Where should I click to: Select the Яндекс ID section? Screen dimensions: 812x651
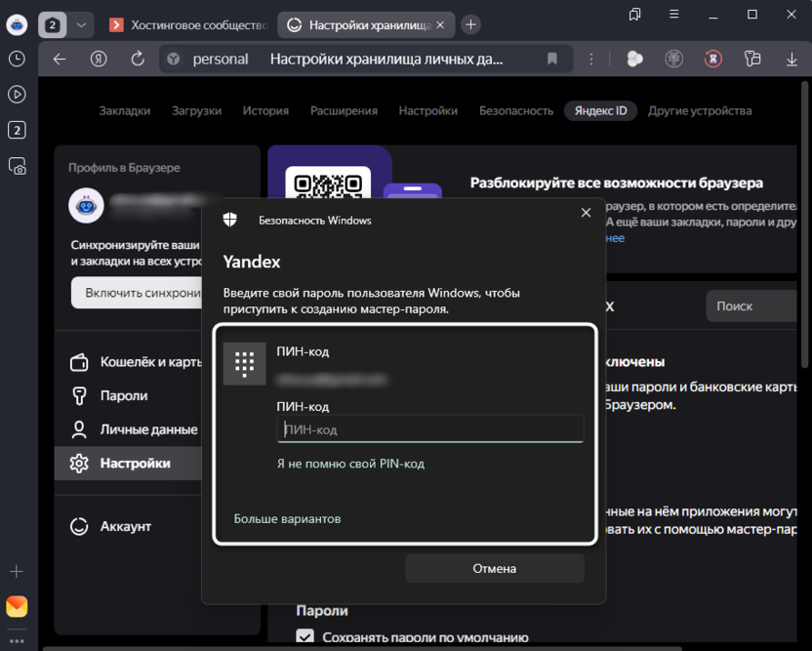click(x=601, y=111)
